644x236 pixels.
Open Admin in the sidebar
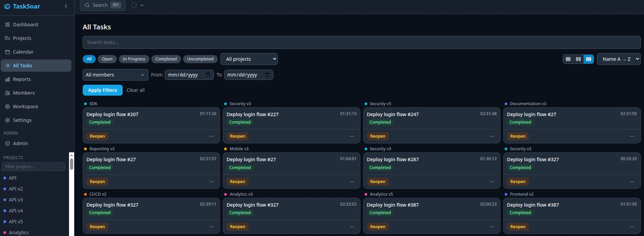coord(36,143)
